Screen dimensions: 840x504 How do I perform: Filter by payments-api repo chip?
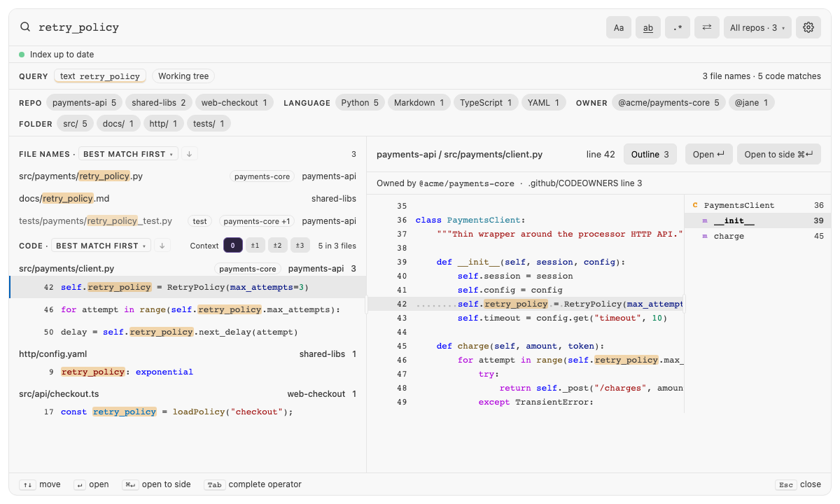pos(85,103)
